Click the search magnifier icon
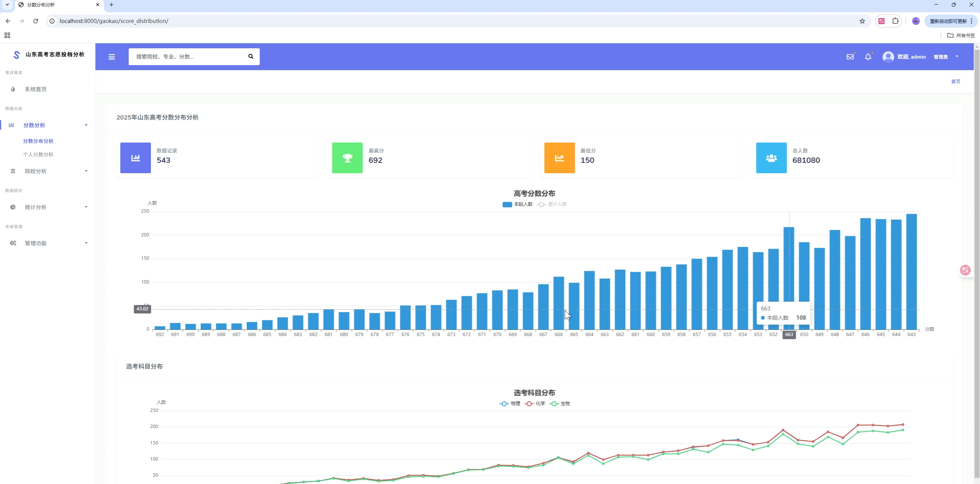 pyautogui.click(x=251, y=56)
